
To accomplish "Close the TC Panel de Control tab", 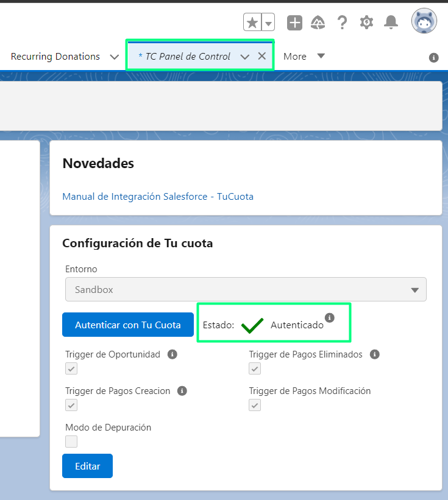I will 262,56.
